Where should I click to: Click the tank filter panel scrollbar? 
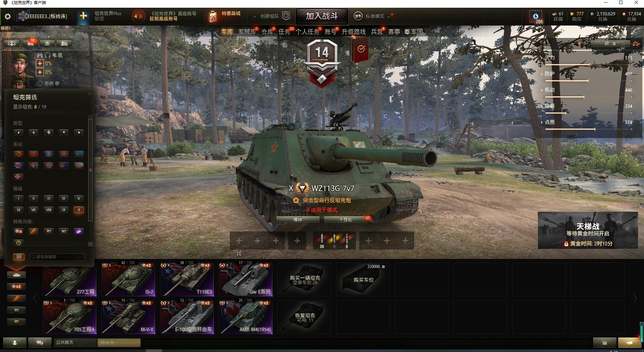coord(90,170)
